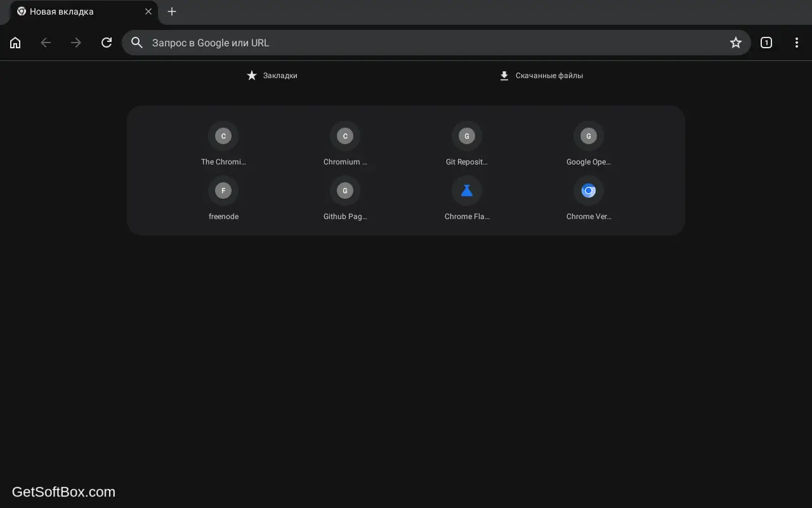Open the freenode shortcut tile
Screen dimensions: 812x508
coord(223,198)
